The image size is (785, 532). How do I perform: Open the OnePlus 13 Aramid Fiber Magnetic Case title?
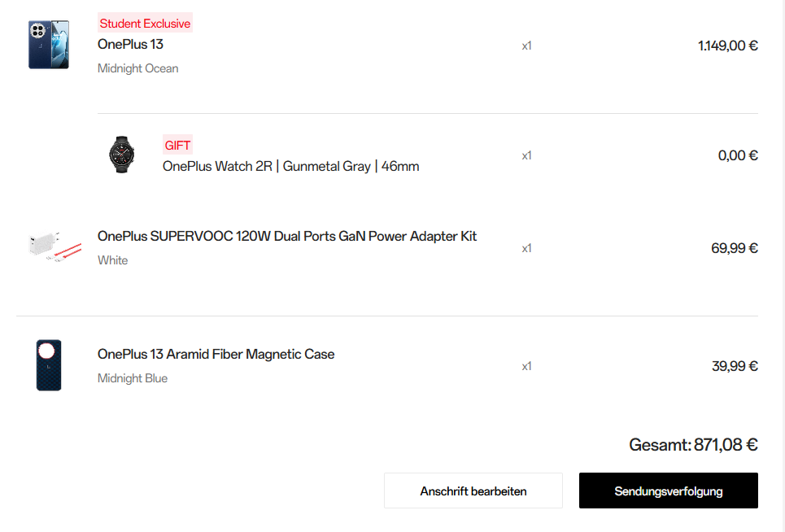point(216,354)
